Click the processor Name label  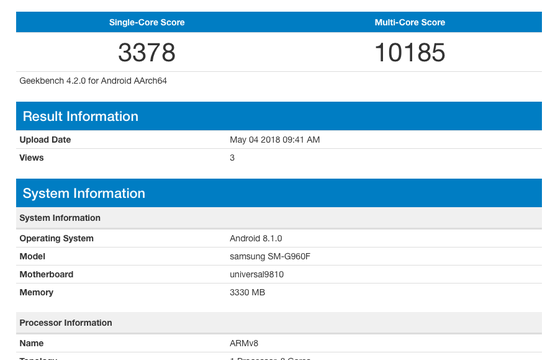coord(32,343)
